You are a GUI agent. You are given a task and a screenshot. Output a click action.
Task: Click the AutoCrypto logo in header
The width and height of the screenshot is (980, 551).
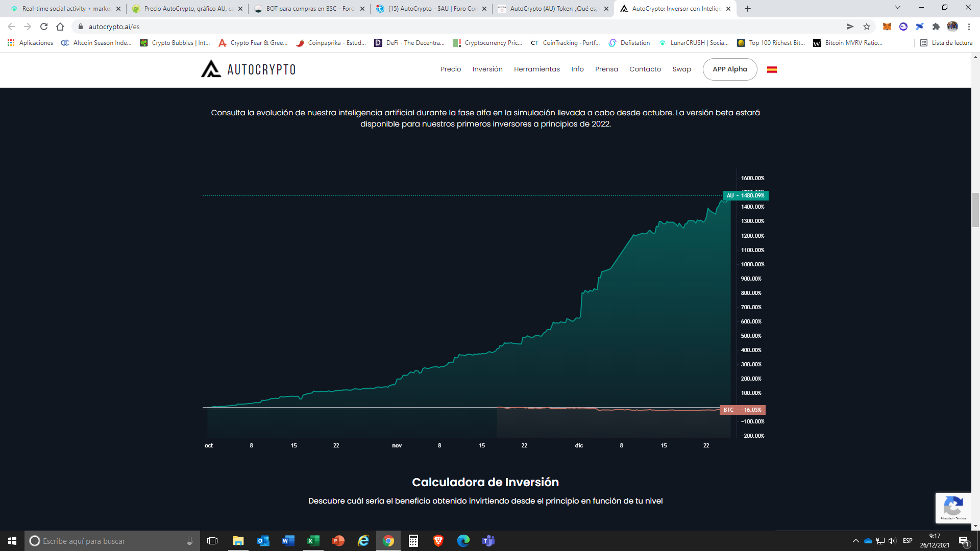click(248, 69)
